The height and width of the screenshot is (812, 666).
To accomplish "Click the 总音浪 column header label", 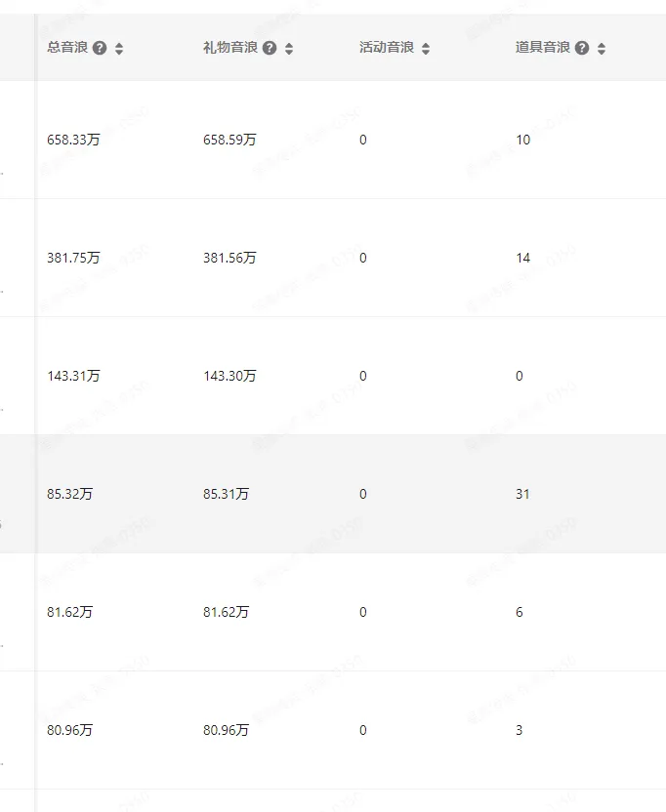I will click(67, 47).
